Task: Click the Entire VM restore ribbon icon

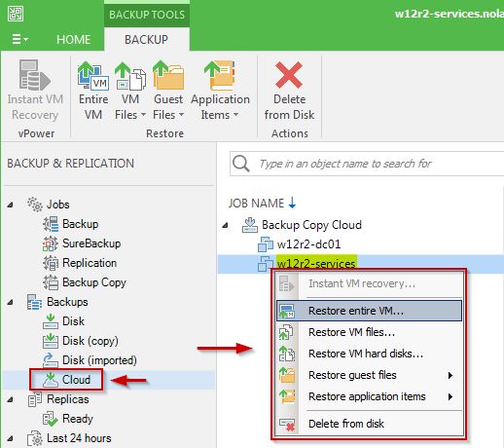Action: [93, 75]
